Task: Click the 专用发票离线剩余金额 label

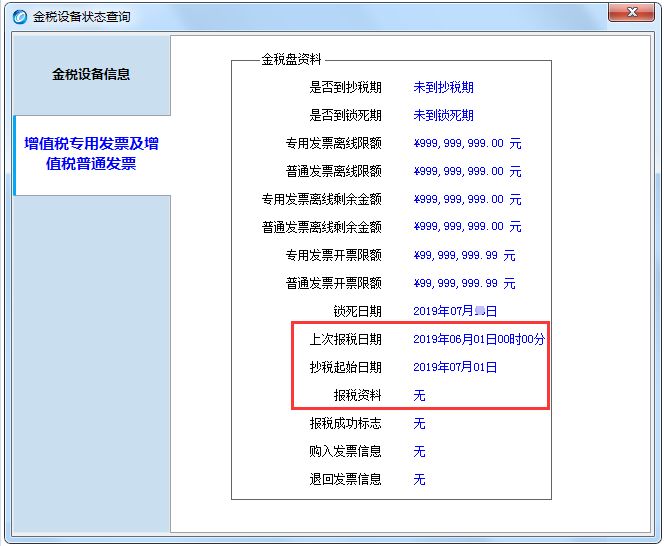Action: 322,199
